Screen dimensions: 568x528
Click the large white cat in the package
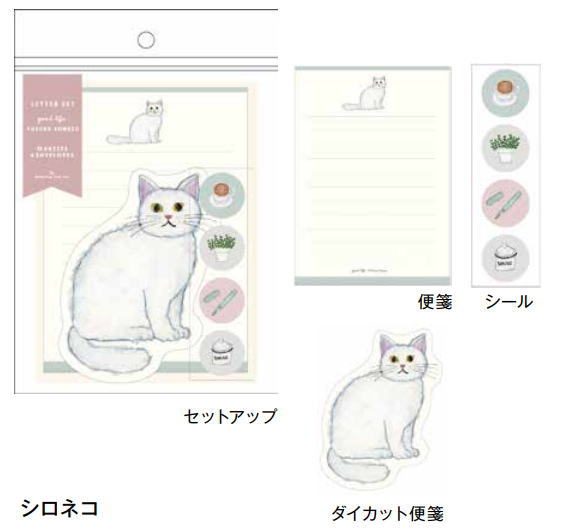point(136,274)
